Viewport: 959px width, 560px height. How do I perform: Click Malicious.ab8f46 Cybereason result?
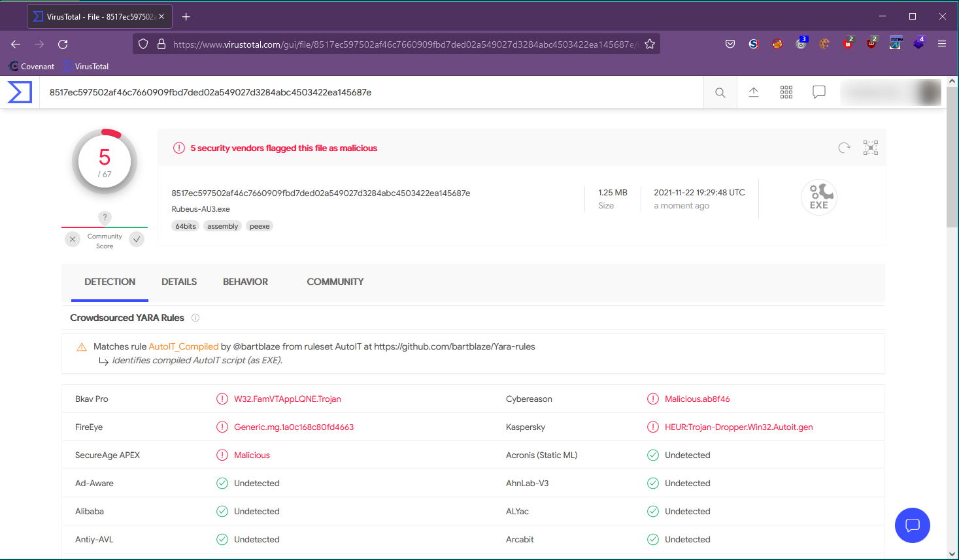tap(698, 399)
